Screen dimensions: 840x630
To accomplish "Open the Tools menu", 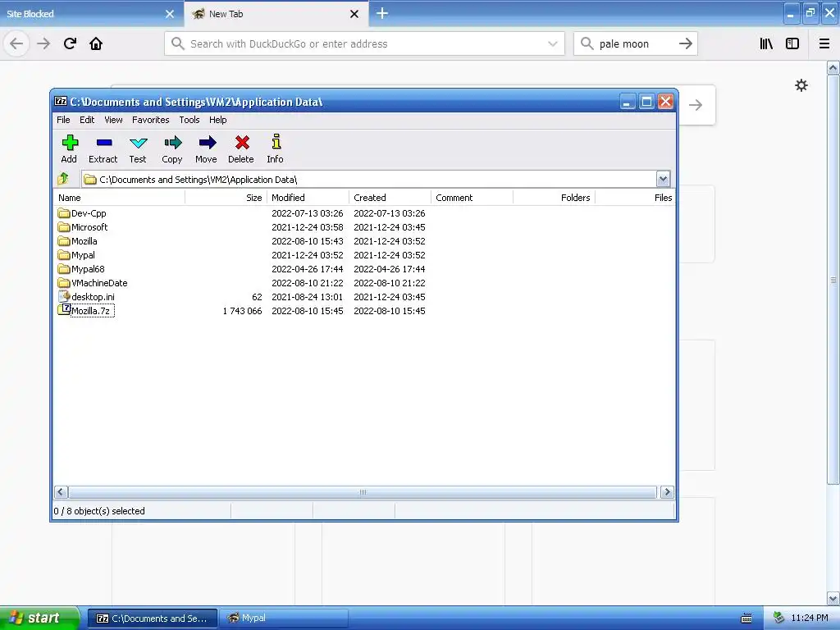I will coord(189,120).
